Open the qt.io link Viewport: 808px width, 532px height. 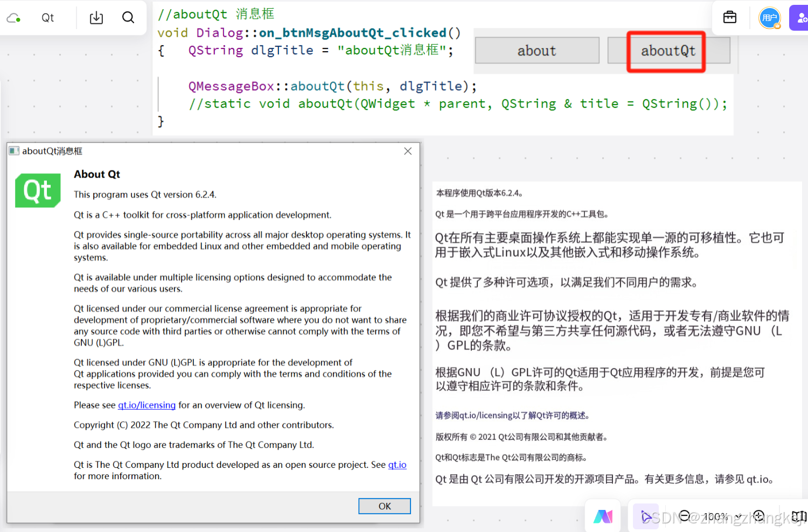tap(398, 465)
